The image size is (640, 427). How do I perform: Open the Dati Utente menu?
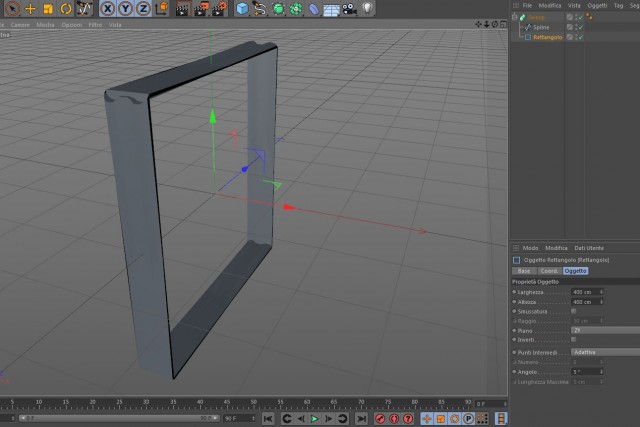point(589,248)
